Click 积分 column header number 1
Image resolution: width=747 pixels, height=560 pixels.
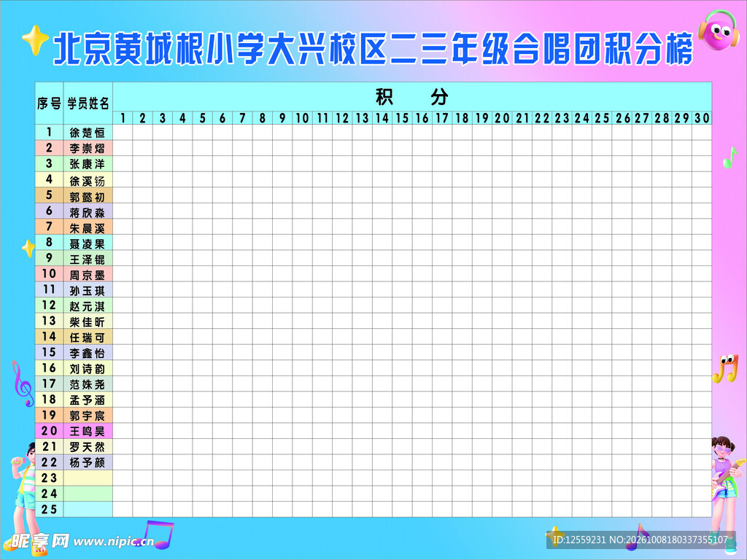coord(123,117)
